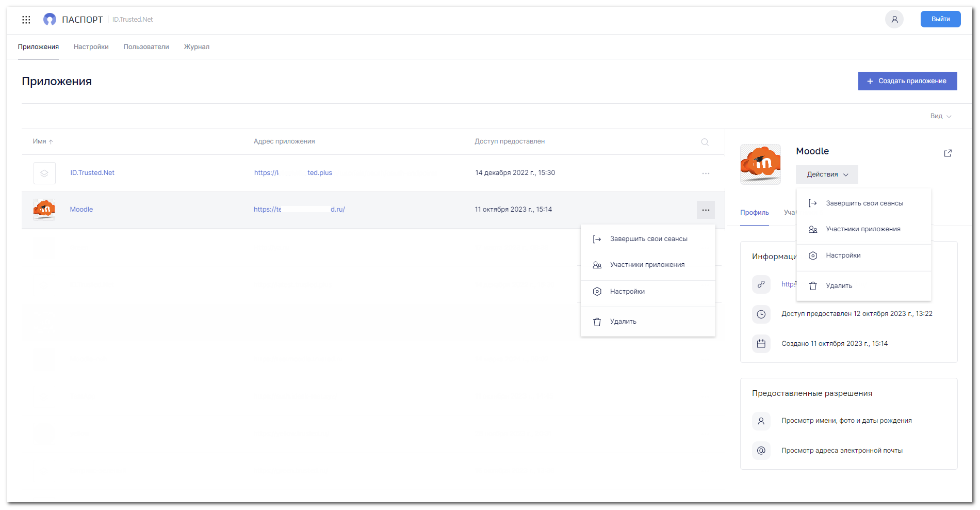Image resolution: width=980 pixels, height=510 pixels.
Task: Click the Moodle logo in the table row
Action: point(44,210)
